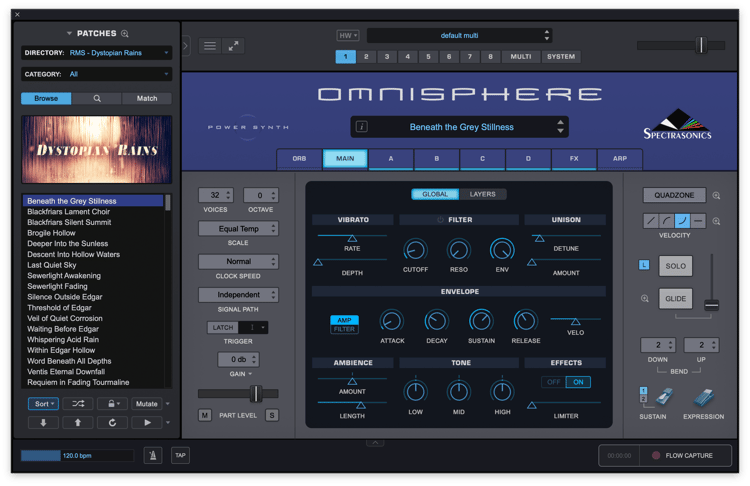Select the convex velocity curve icon
The image size is (750, 486).
coord(666,221)
